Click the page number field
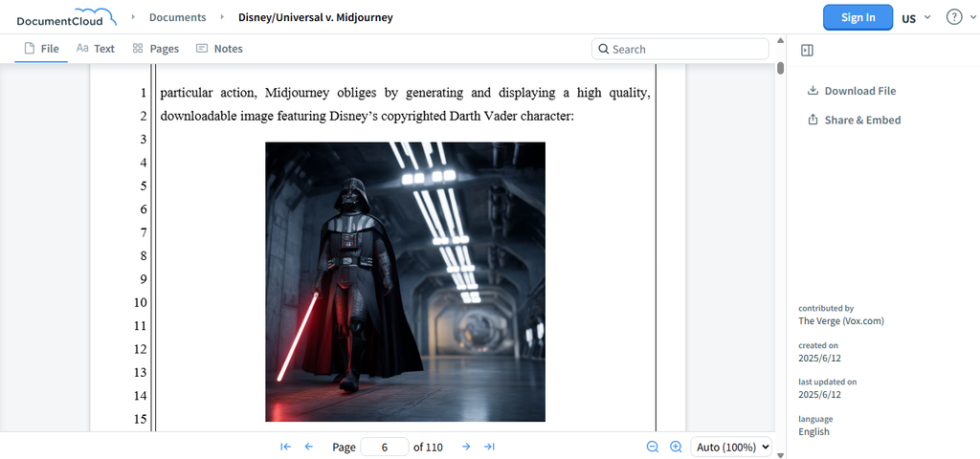The image size is (980, 459). coord(385,448)
